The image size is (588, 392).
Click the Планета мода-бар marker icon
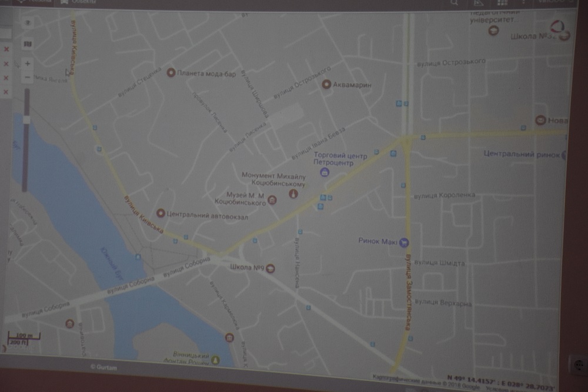coord(171,72)
